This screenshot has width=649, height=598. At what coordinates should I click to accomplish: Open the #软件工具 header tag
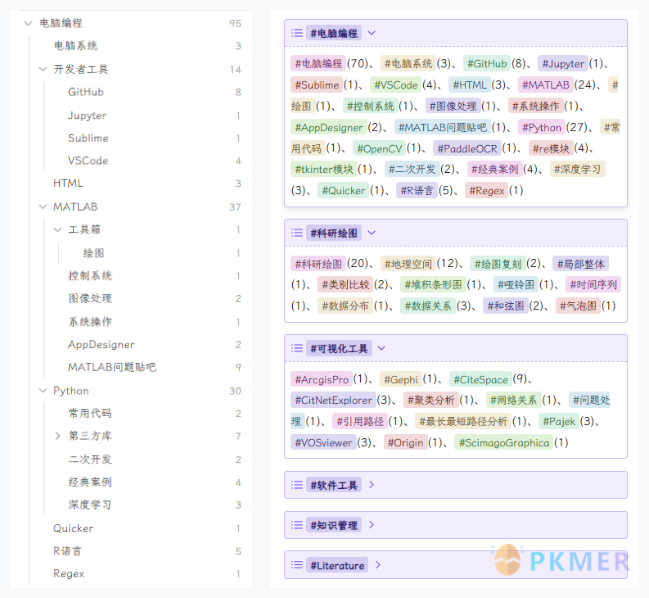(x=334, y=485)
